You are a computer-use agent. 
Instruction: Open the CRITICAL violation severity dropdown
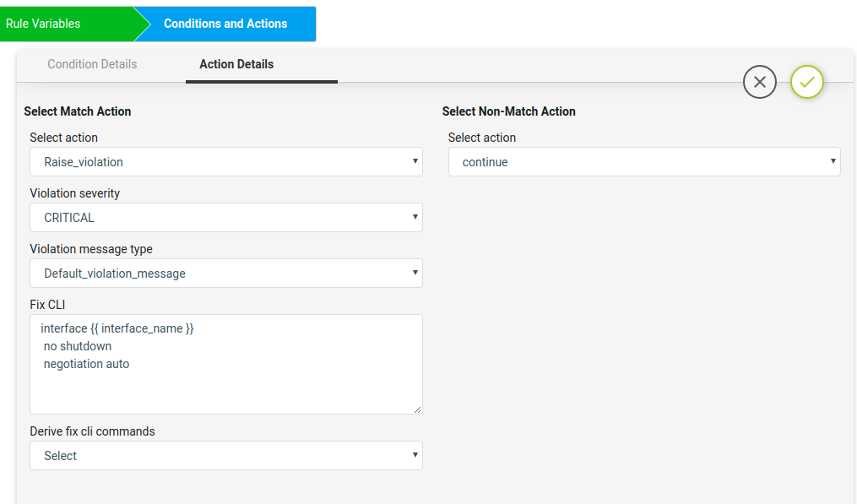(x=226, y=218)
